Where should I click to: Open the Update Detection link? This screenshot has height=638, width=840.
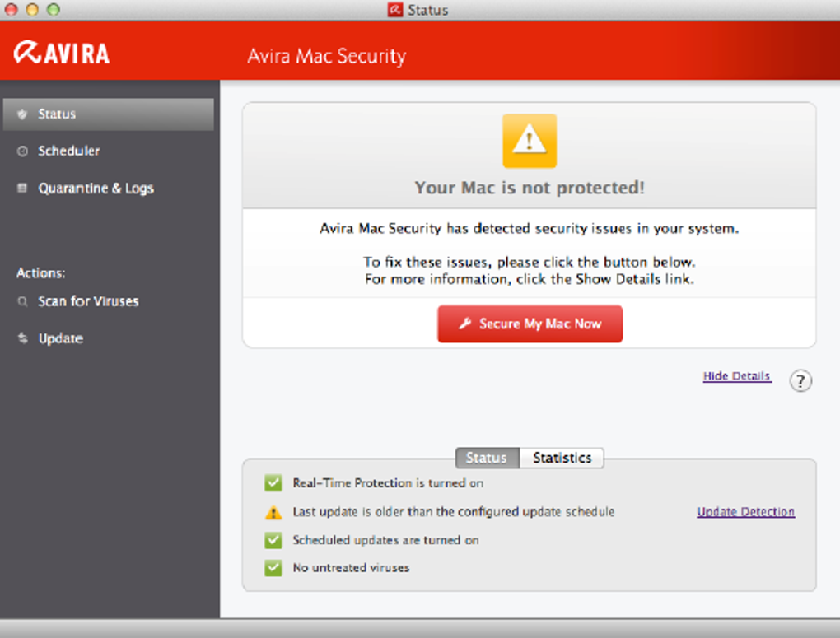coord(745,512)
